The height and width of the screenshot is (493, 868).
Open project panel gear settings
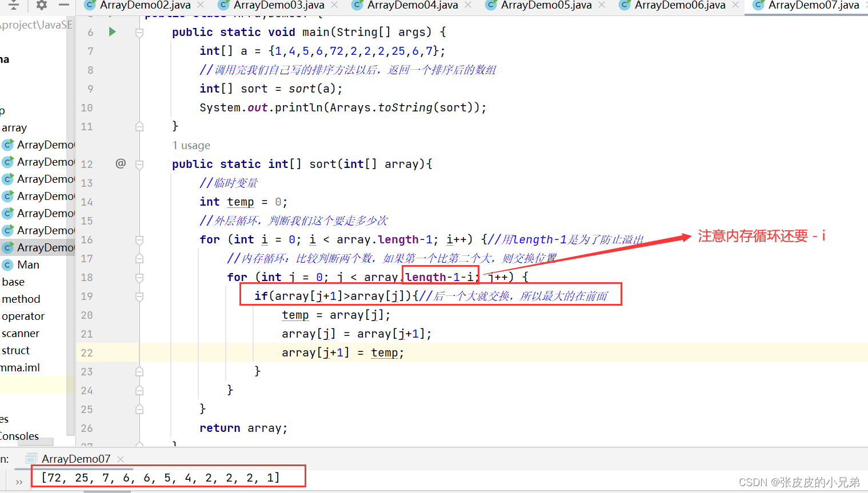point(42,5)
